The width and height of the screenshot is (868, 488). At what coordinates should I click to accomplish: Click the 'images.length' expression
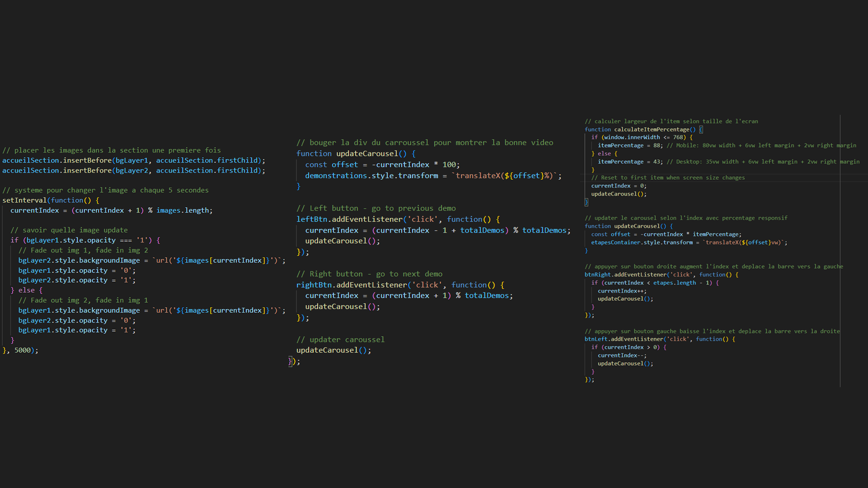point(184,210)
